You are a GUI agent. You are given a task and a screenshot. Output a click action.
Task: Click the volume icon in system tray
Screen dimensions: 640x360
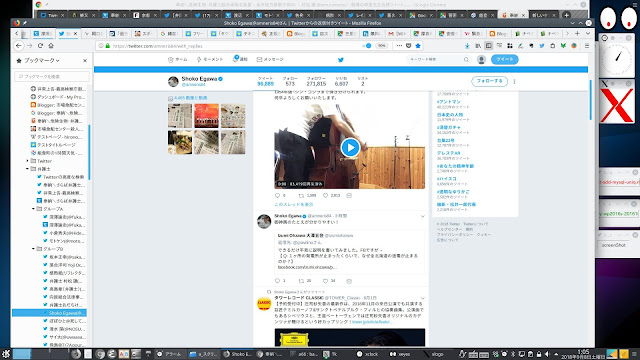547,354
